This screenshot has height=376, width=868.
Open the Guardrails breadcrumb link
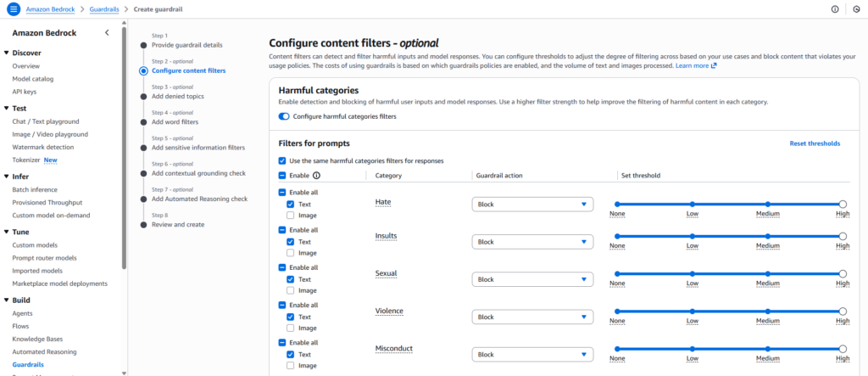tap(104, 8)
